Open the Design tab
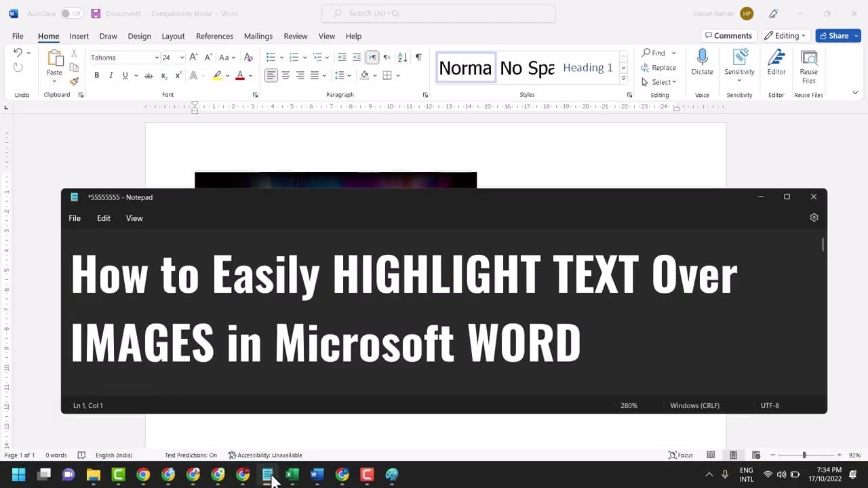This screenshot has width=868, height=488. tap(139, 36)
